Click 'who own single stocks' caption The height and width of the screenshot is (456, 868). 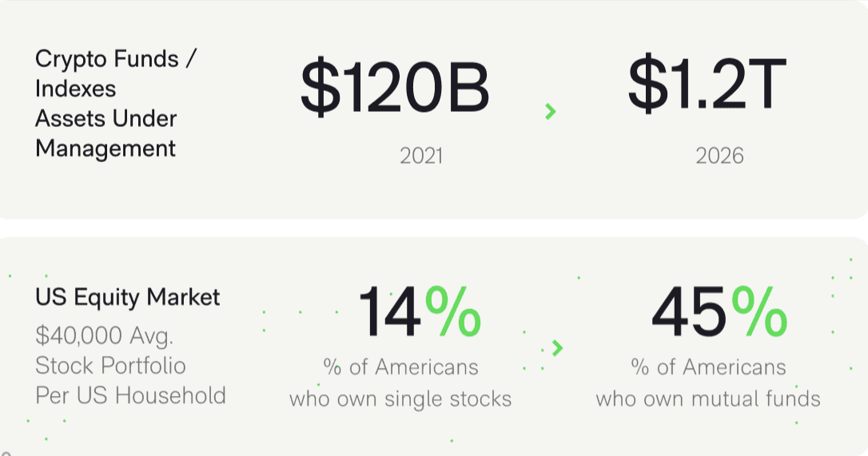(400, 399)
